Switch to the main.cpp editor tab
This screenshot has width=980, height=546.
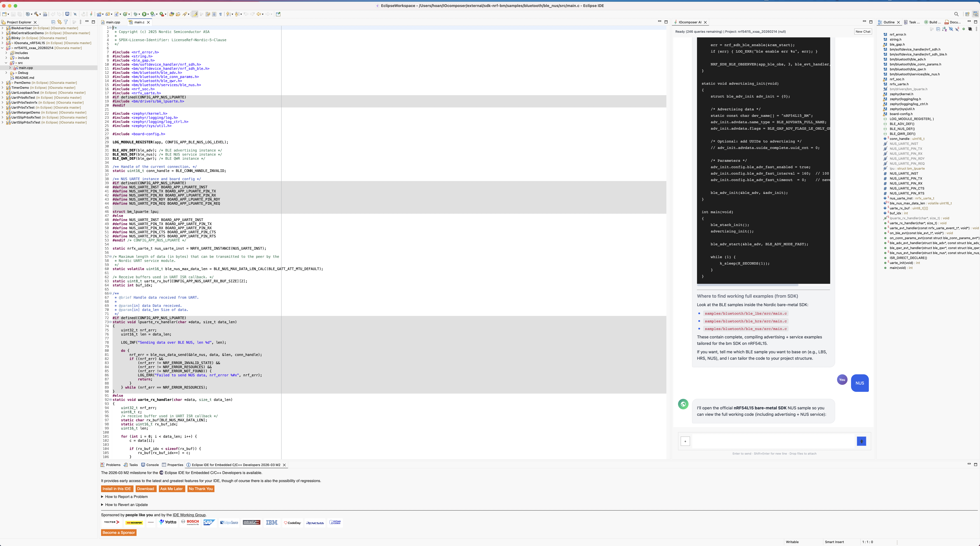pyautogui.click(x=113, y=22)
